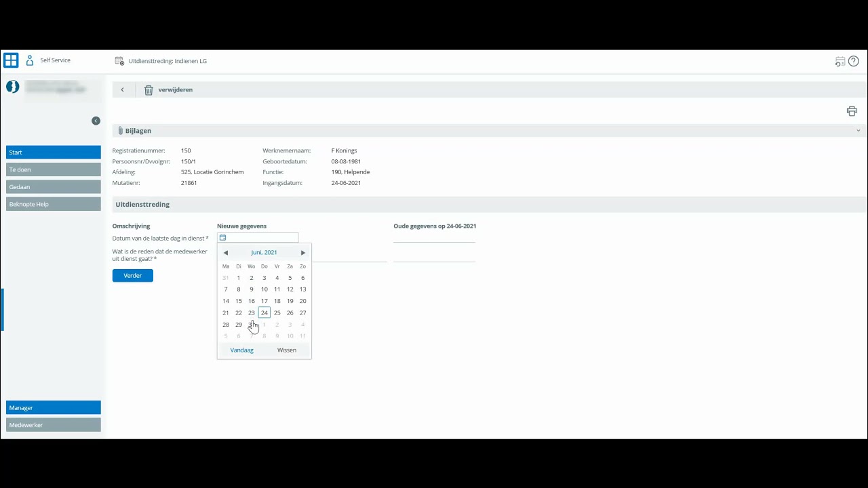
Task: Click the Uitdiensttreding form icon in header
Action: coord(119,61)
